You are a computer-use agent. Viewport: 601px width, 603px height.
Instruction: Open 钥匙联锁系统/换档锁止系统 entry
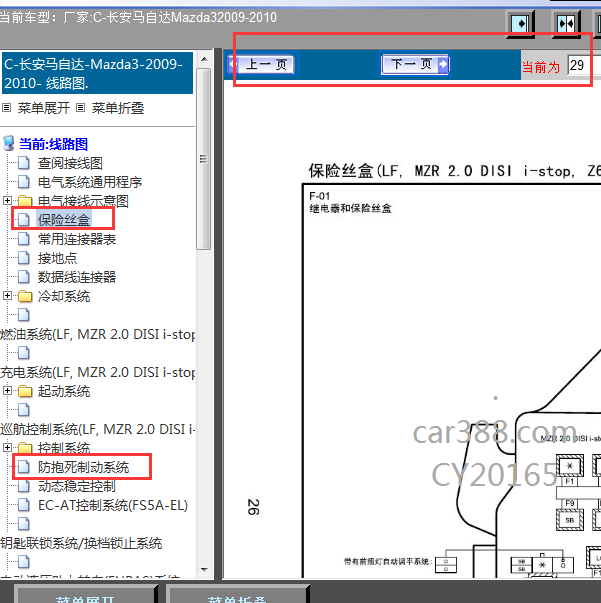(x=81, y=543)
